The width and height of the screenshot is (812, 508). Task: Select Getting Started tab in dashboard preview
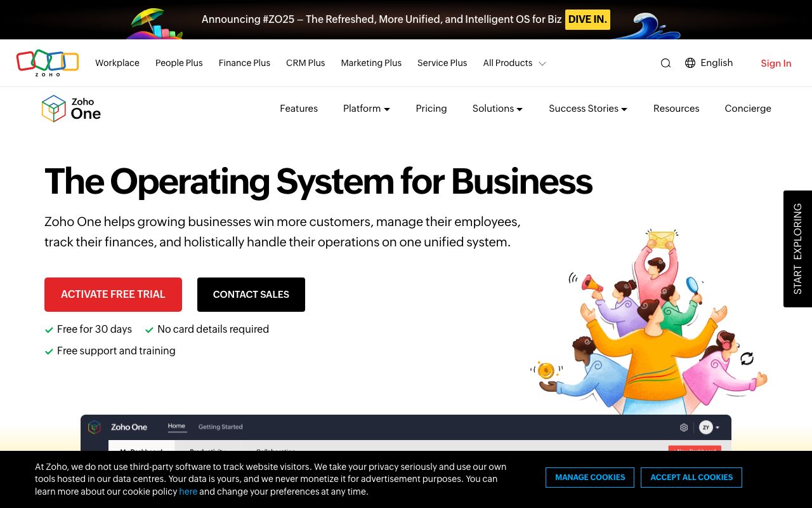tap(220, 427)
